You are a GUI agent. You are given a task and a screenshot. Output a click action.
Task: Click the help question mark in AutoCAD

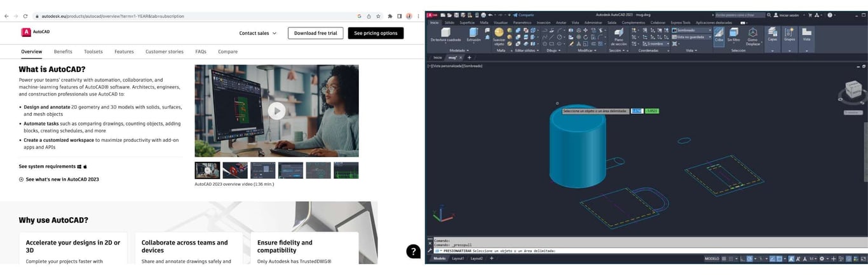(x=830, y=15)
